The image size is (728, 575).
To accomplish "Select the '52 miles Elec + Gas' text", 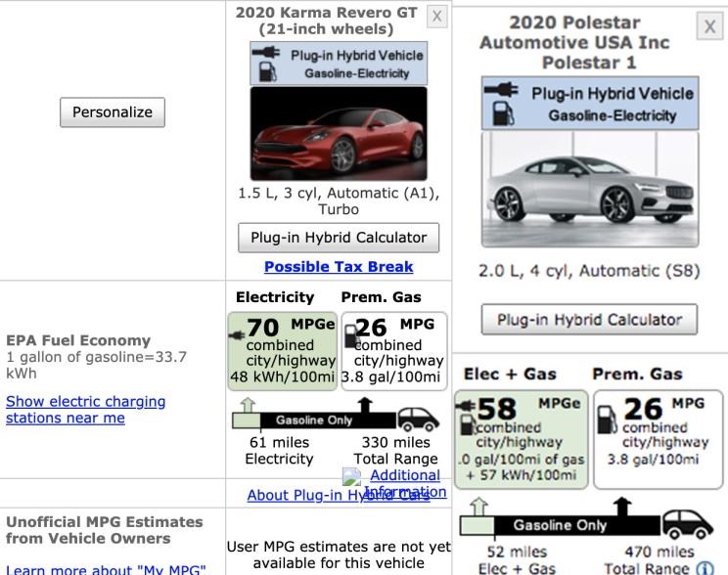I will [x=517, y=560].
